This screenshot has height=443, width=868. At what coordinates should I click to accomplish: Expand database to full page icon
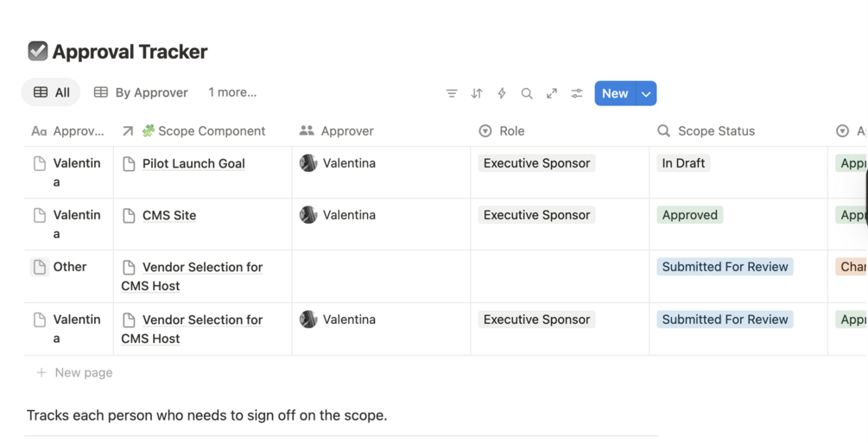tap(552, 93)
